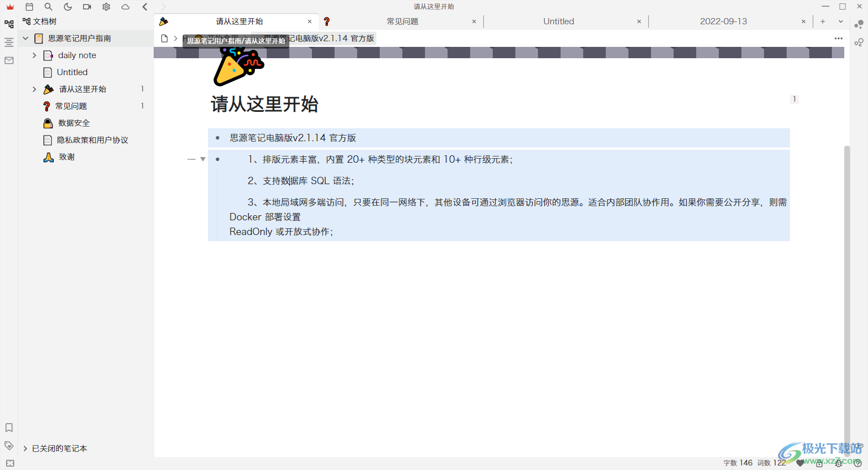Toggle read-only mode with the lock icon
This screenshot has width=868, height=470.
(819, 463)
